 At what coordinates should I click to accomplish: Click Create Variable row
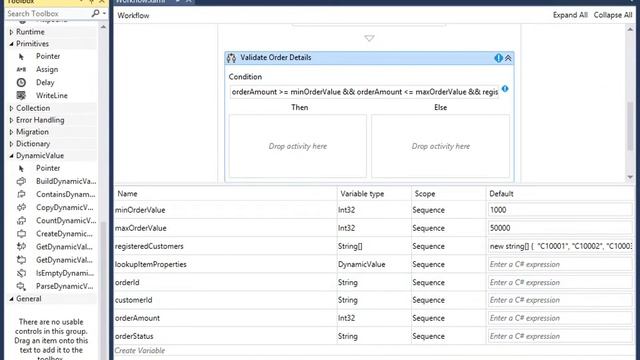pos(140,351)
